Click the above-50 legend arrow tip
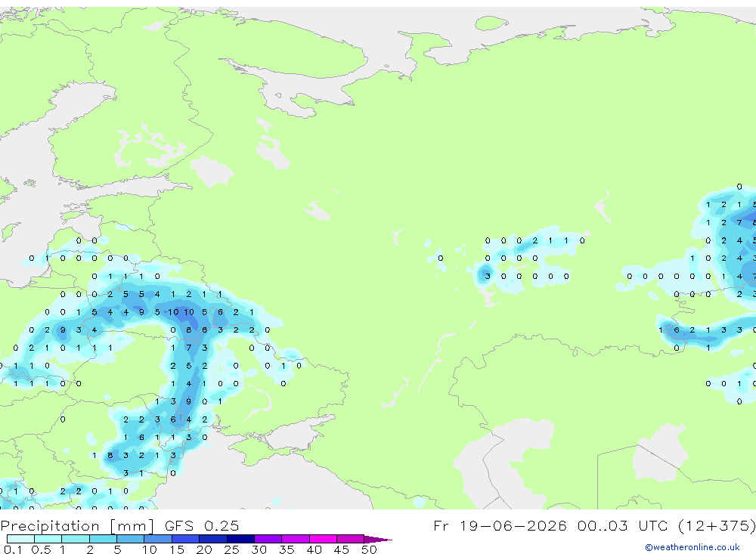The width and height of the screenshot is (756, 554). [379, 539]
